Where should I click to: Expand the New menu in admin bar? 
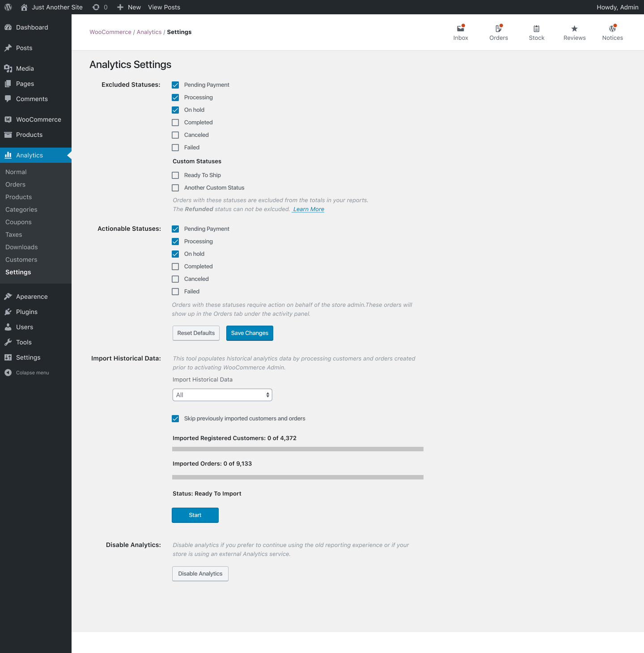pos(128,7)
